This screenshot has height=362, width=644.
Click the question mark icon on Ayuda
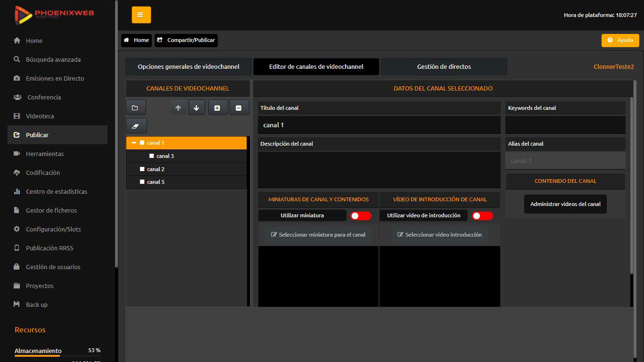(610, 40)
